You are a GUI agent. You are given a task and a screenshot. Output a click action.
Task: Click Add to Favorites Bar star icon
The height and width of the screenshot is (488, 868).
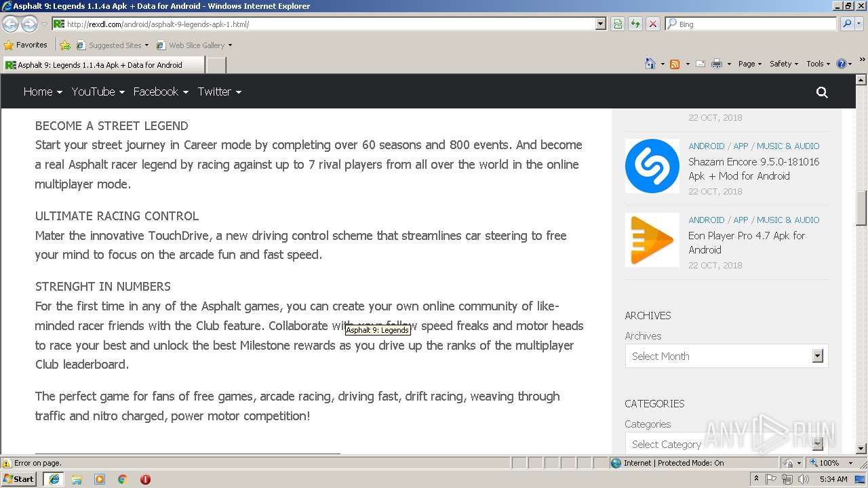click(x=64, y=45)
